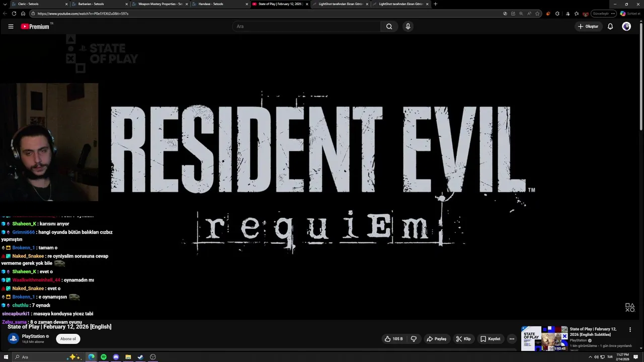Open the Windows notification center icon
644x362 pixels.
click(x=635, y=357)
